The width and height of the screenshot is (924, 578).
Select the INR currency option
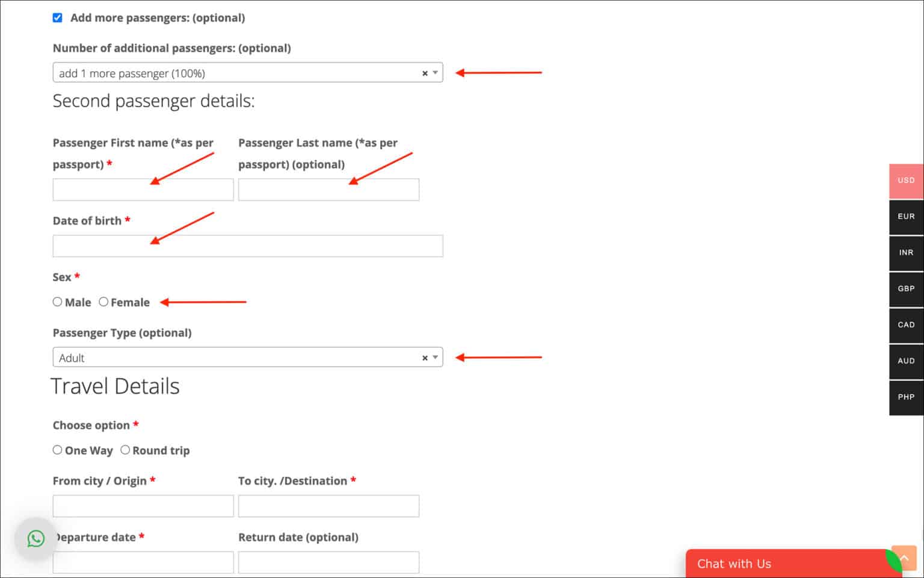(x=906, y=253)
